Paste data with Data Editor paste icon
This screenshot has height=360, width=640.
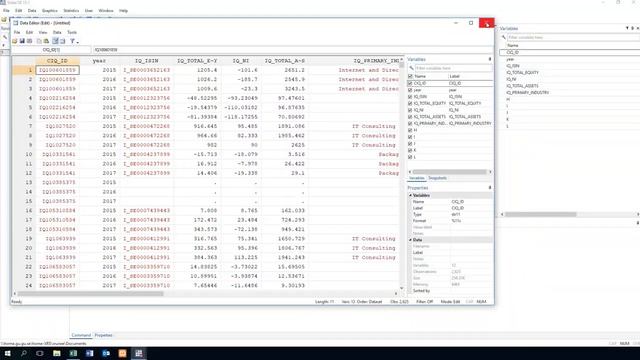point(46,41)
